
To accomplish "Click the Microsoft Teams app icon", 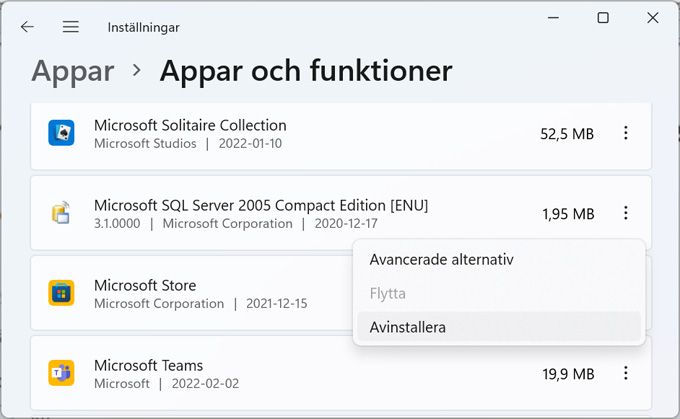I will click(x=61, y=373).
